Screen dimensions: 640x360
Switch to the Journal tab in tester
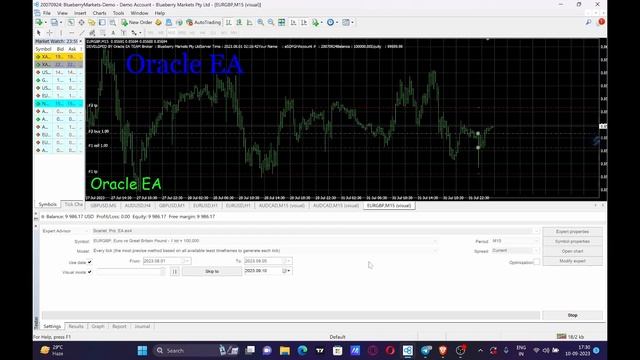tap(142, 327)
